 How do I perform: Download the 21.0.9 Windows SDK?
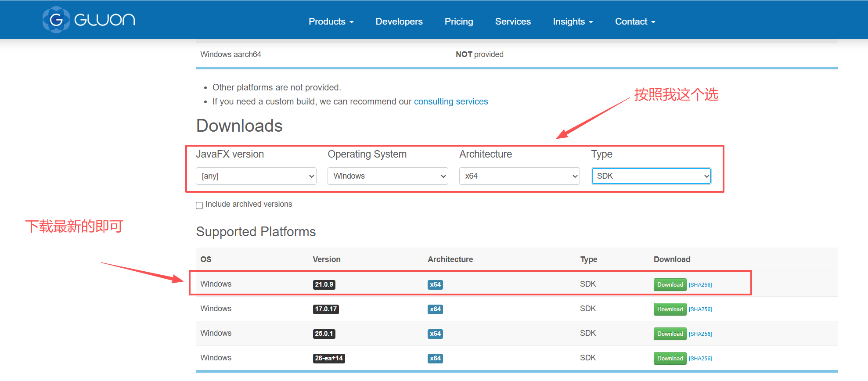[x=670, y=284]
